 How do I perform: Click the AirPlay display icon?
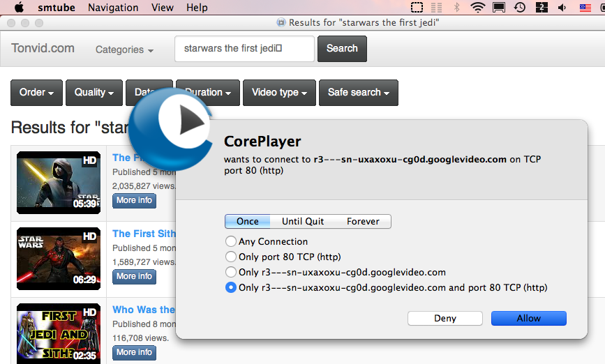499,8
